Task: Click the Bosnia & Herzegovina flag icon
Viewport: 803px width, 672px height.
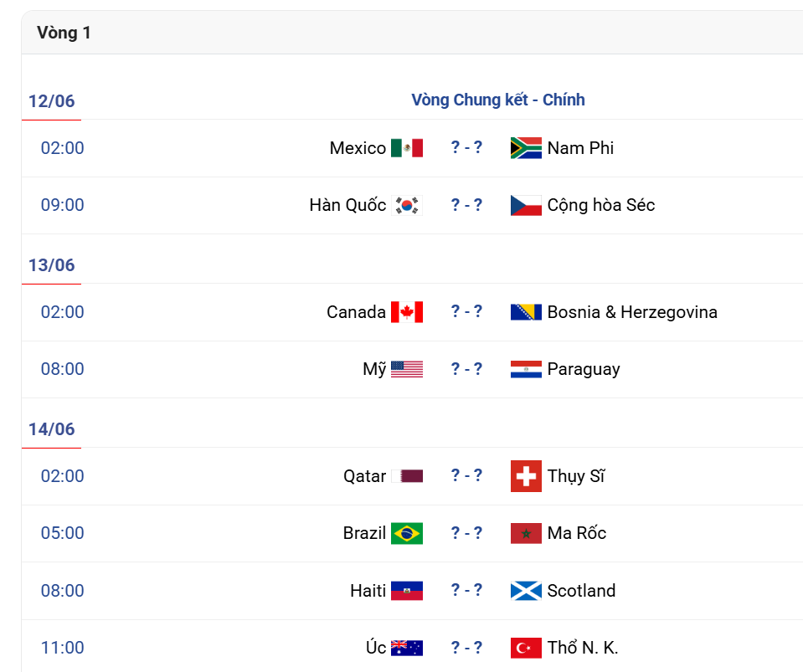Action: coord(526,312)
